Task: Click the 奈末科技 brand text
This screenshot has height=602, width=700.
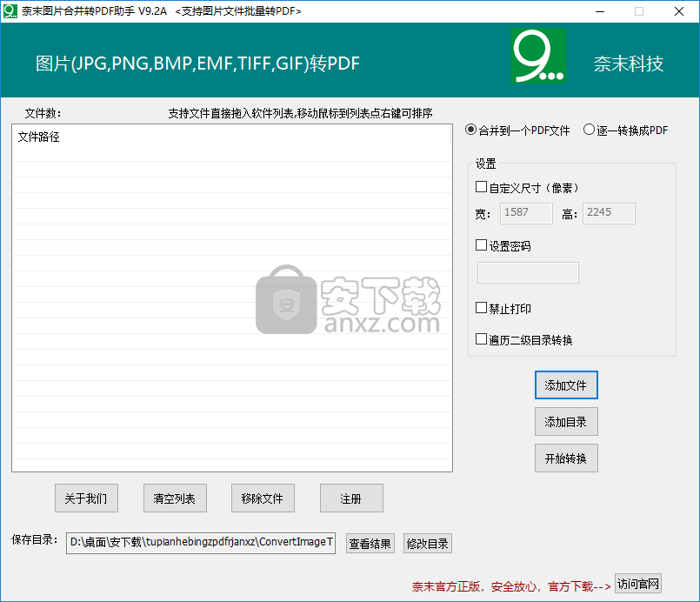Action: pyautogui.click(x=628, y=64)
